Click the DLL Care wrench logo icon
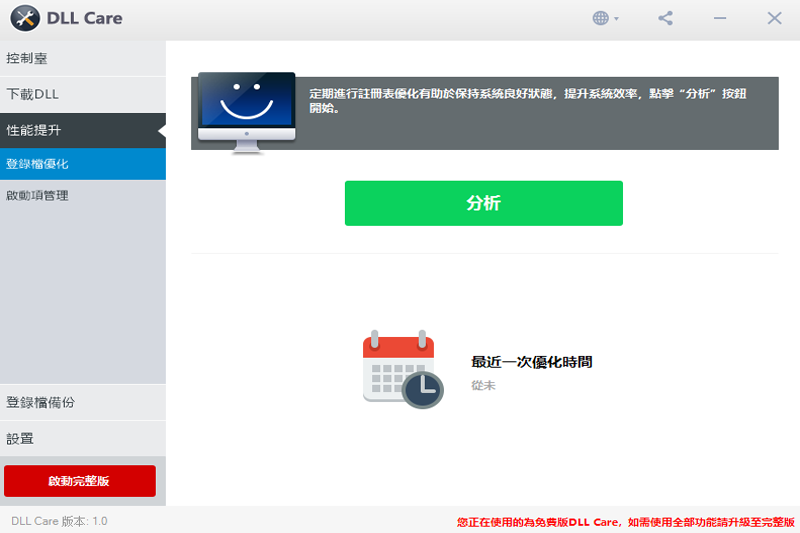Image resolution: width=800 pixels, height=533 pixels. click(x=25, y=18)
